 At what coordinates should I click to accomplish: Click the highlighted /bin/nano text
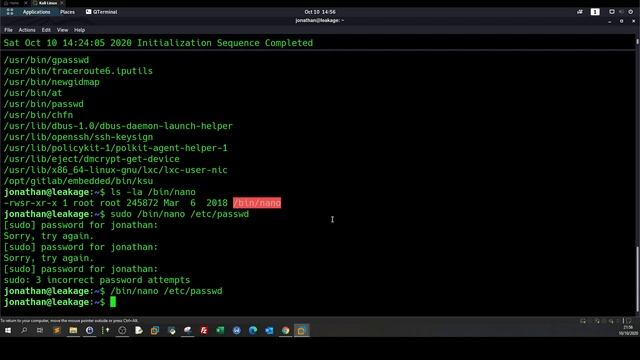click(257, 203)
